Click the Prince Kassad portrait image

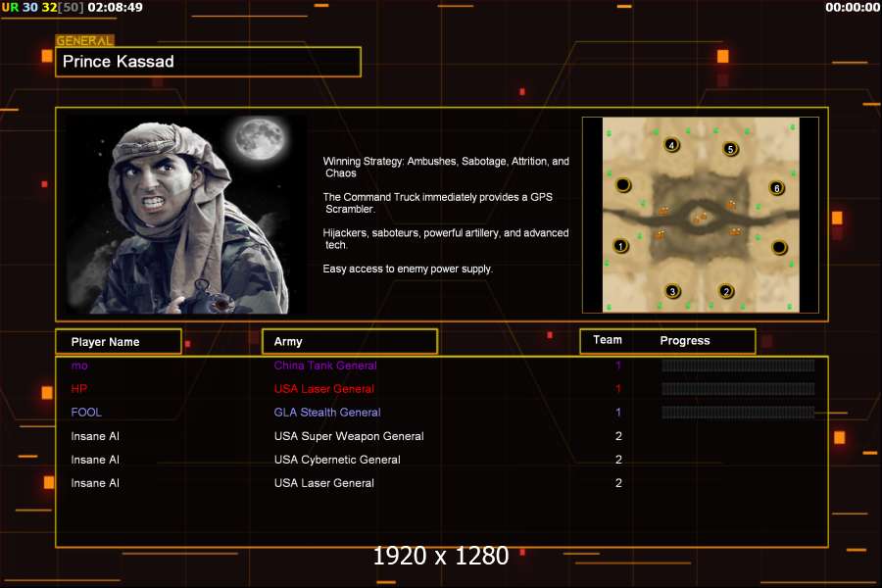[x=187, y=215]
